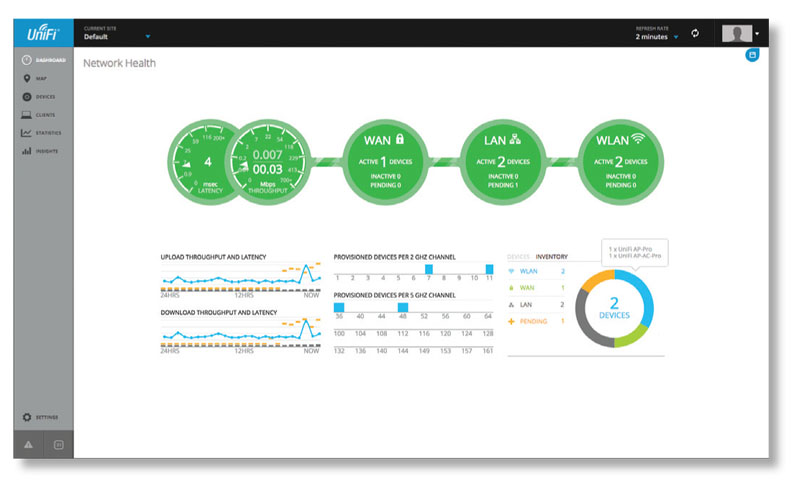Click the upload throughput and latency chart
800x487 pixels.
tap(240, 277)
